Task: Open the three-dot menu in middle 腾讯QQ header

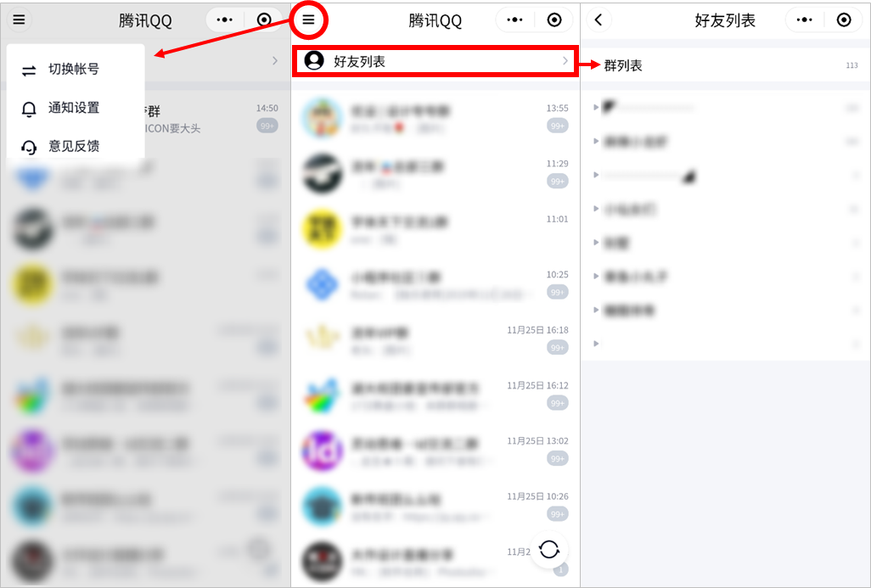Action: click(514, 20)
